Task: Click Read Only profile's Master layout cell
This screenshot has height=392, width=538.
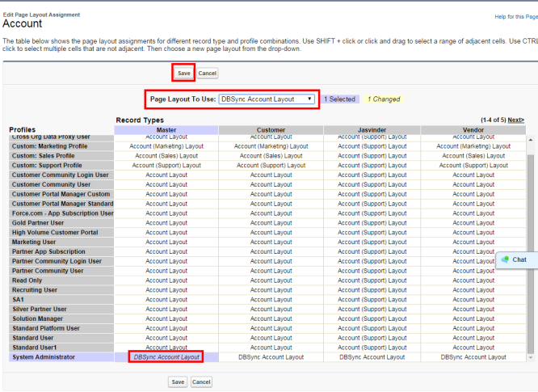Action: tap(166, 280)
